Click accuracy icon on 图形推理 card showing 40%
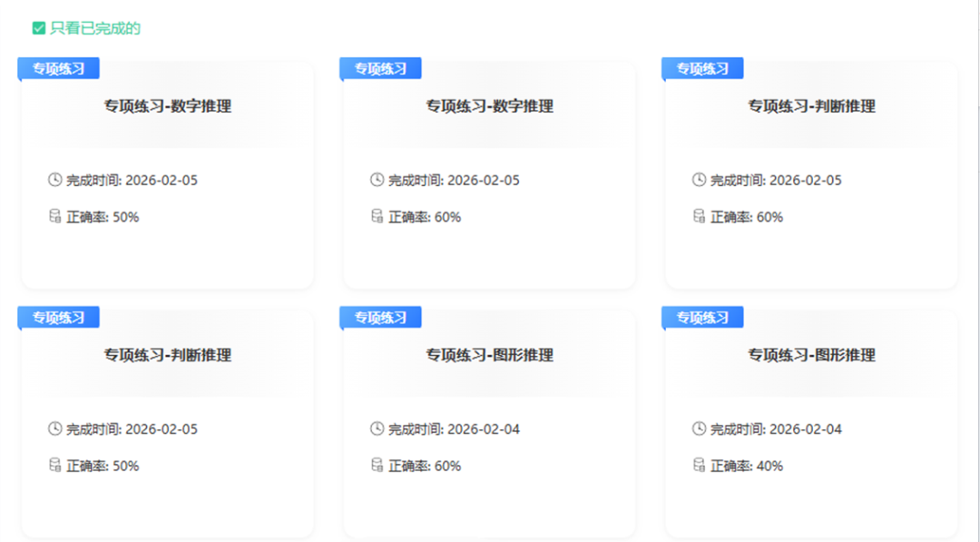The image size is (980, 542). (x=699, y=465)
